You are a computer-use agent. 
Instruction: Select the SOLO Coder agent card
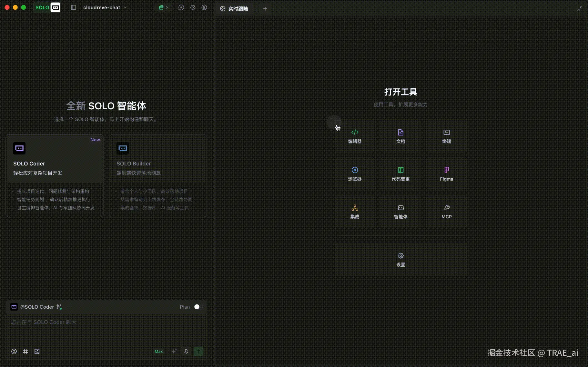pos(55,176)
